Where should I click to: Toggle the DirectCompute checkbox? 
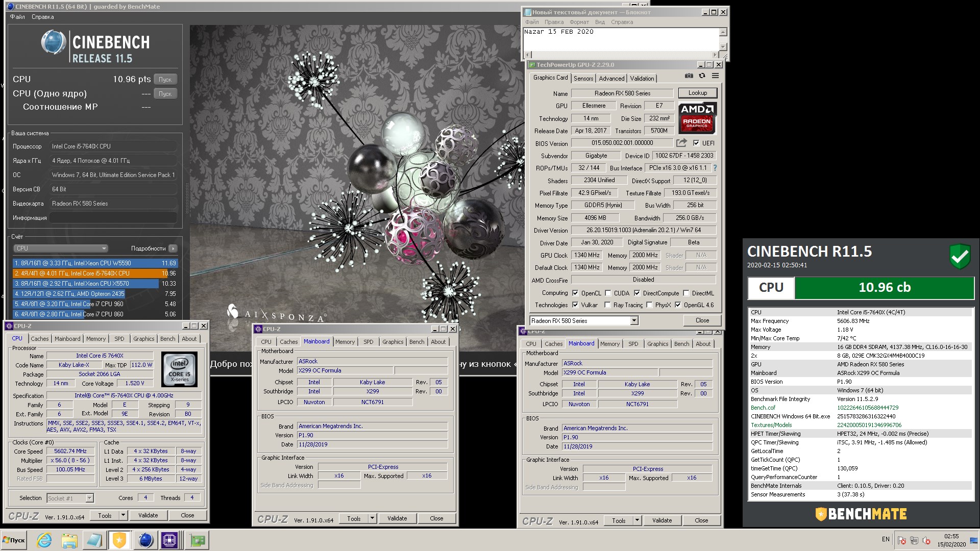(637, 293)
